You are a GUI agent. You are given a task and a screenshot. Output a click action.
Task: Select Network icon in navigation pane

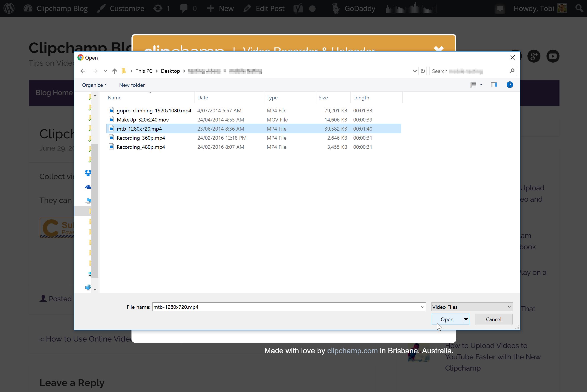coord(88,287)
